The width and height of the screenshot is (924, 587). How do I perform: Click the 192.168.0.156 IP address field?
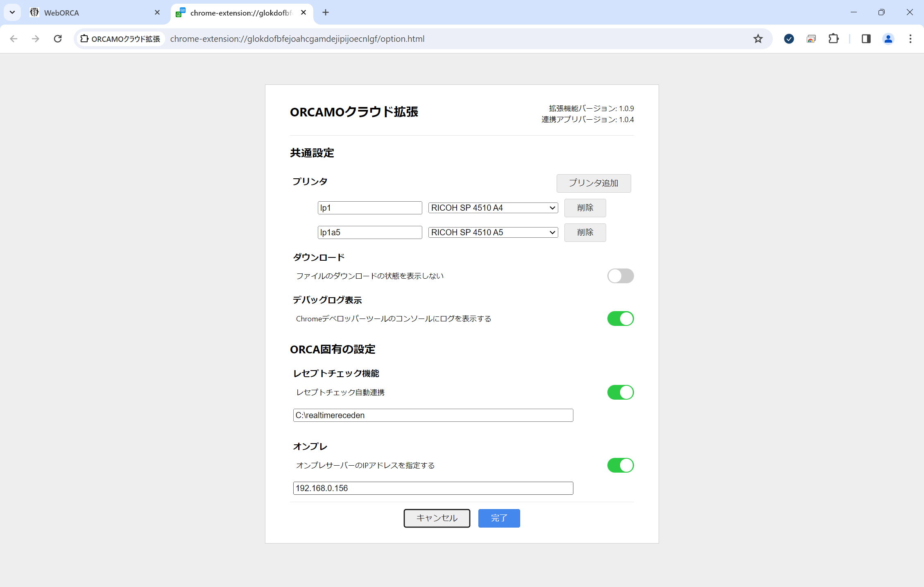click(x=433, y=488)
